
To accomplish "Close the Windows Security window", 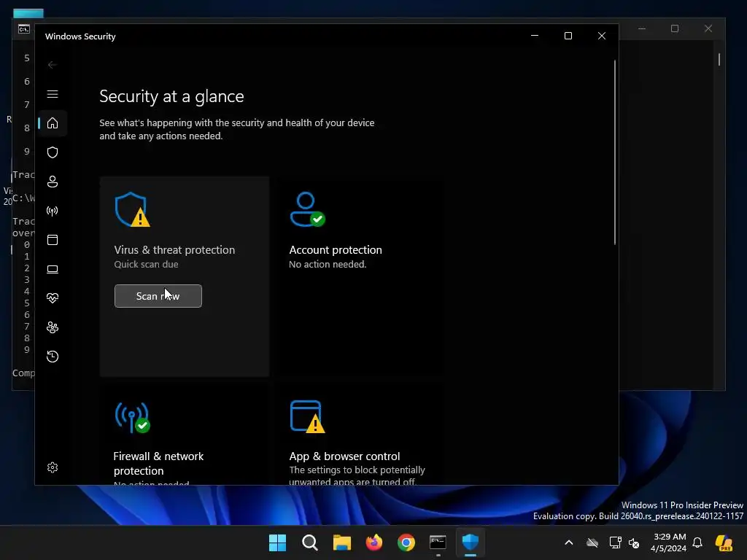I will (602, 36).
